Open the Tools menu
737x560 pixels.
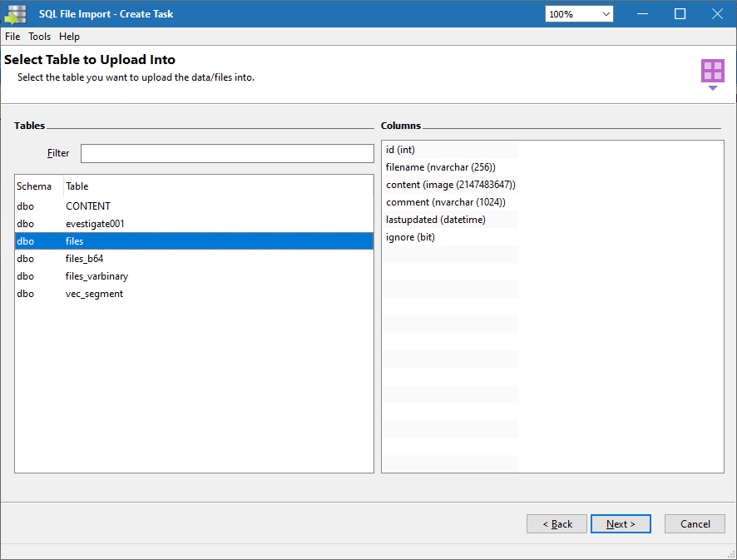coord(39,37)
